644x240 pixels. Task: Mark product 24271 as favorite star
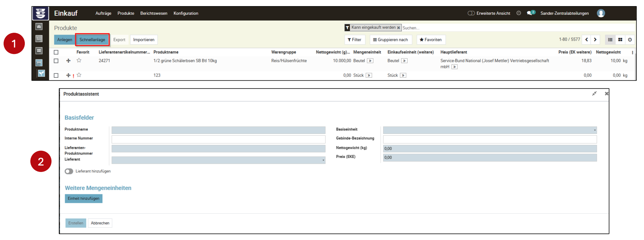(79, 60)
